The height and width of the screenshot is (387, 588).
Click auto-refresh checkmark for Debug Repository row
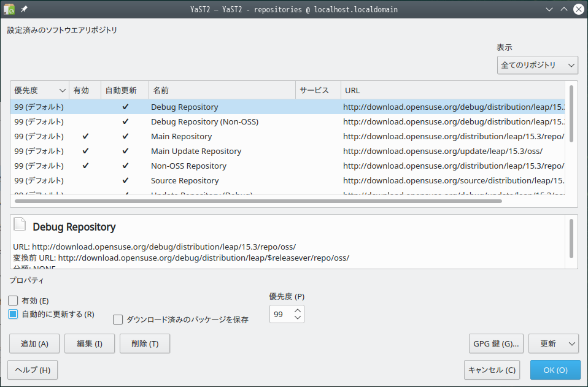pyautogui.click(x=125, y=106)
